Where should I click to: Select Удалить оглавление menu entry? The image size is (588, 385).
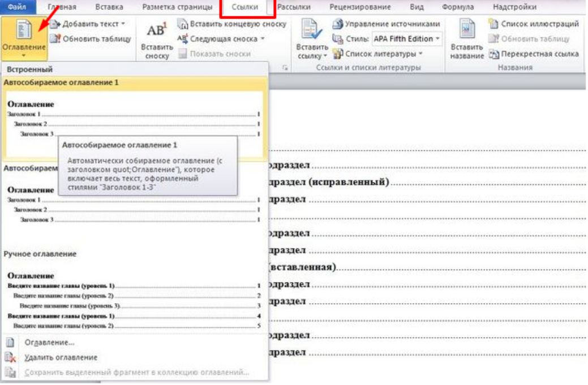[61, 357]
